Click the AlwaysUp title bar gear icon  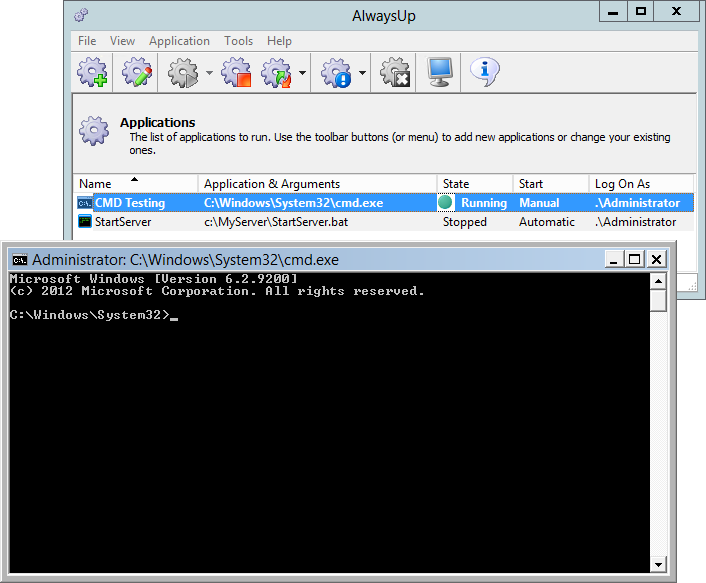(x=81, y=15)
